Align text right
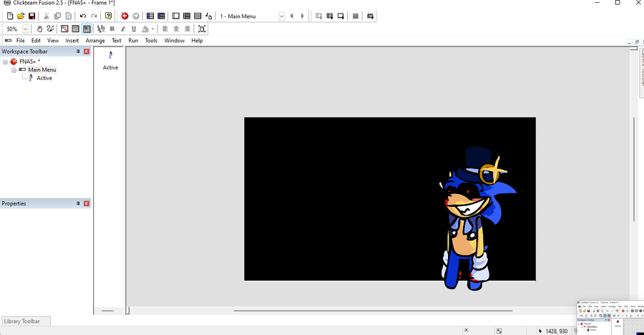 tap(187, 29)
